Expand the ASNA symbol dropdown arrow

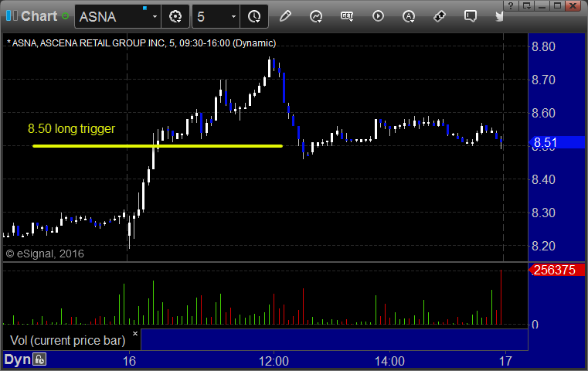(x=155, y=16)
